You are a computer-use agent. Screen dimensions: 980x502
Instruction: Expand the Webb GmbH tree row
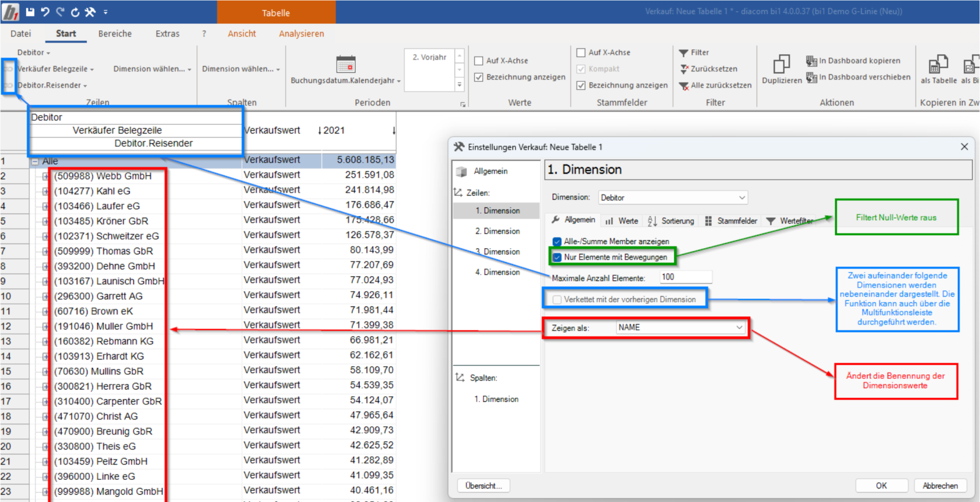pyautogui.click(x=45, y=176)
